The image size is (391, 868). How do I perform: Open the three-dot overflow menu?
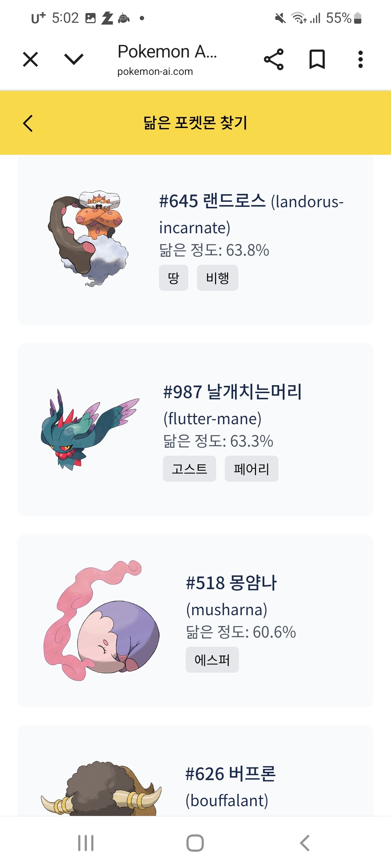360,59
